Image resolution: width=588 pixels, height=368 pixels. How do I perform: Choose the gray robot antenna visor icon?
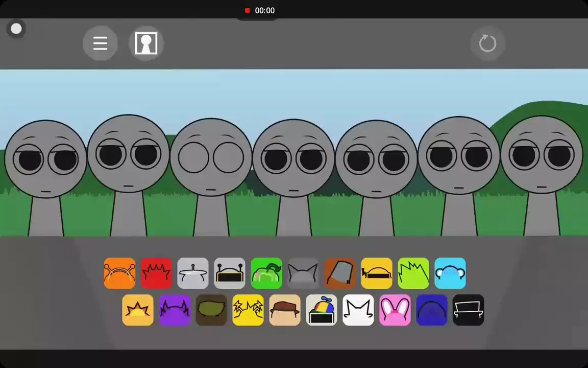pyautogui.click(x=230, y=273)
